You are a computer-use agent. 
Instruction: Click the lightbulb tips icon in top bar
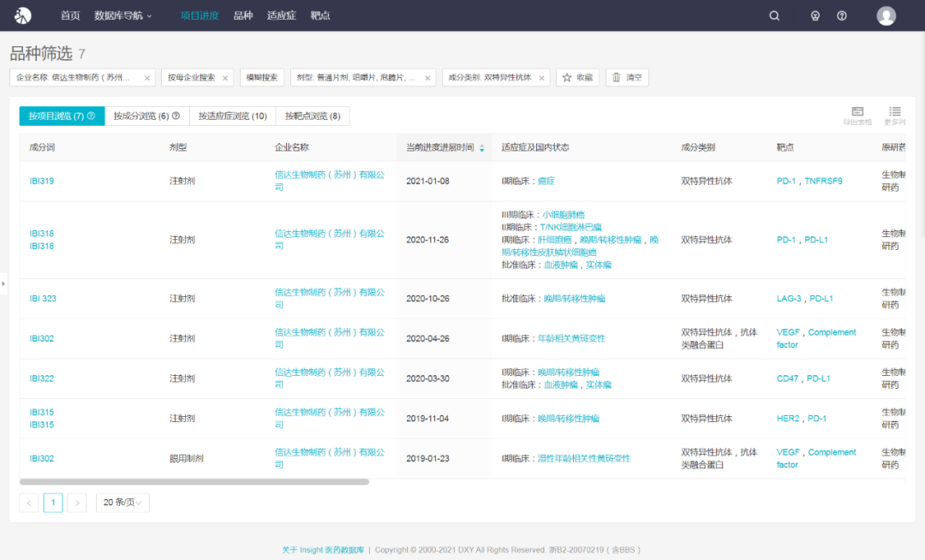click(x=815, y=16)
